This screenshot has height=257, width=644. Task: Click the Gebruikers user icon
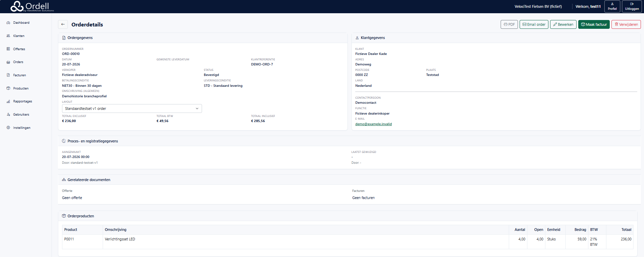click(8, 115)
